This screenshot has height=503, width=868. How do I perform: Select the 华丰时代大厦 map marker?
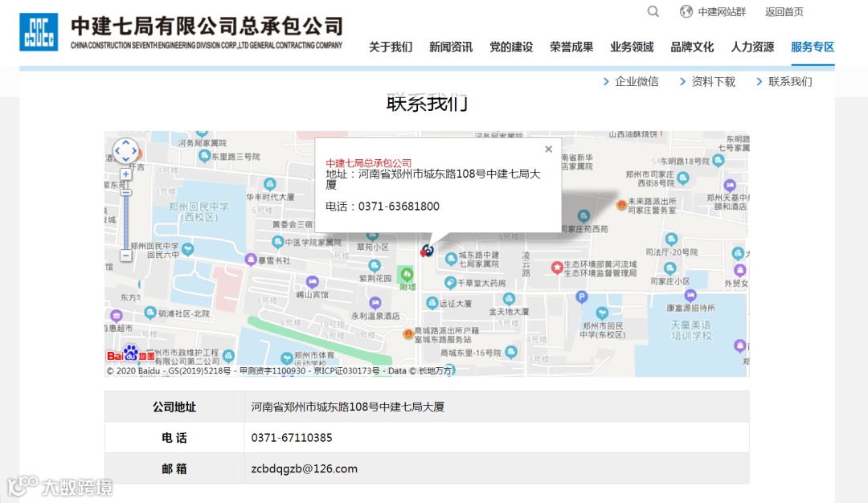click(269, 184)
